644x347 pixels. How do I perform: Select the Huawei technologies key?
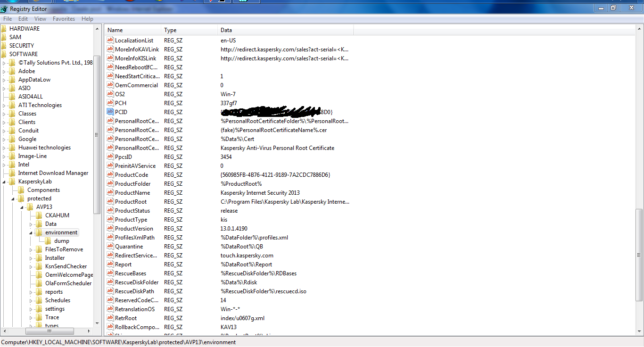[x=44, y=147]
